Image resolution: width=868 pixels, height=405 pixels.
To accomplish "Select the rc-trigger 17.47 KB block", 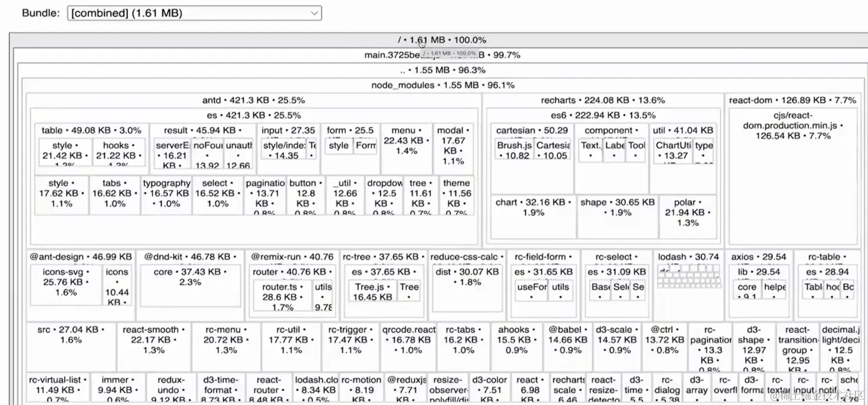I will point(351,346).
